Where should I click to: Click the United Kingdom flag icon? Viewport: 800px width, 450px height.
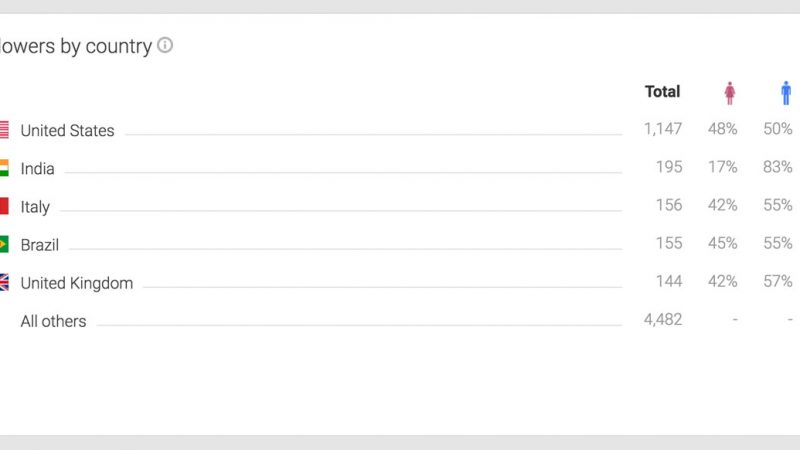(4, 283)
